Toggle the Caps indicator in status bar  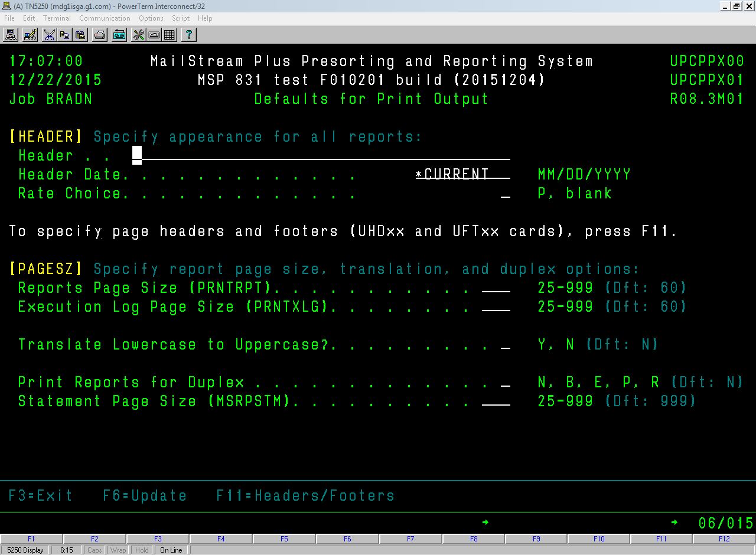(94, 550)
